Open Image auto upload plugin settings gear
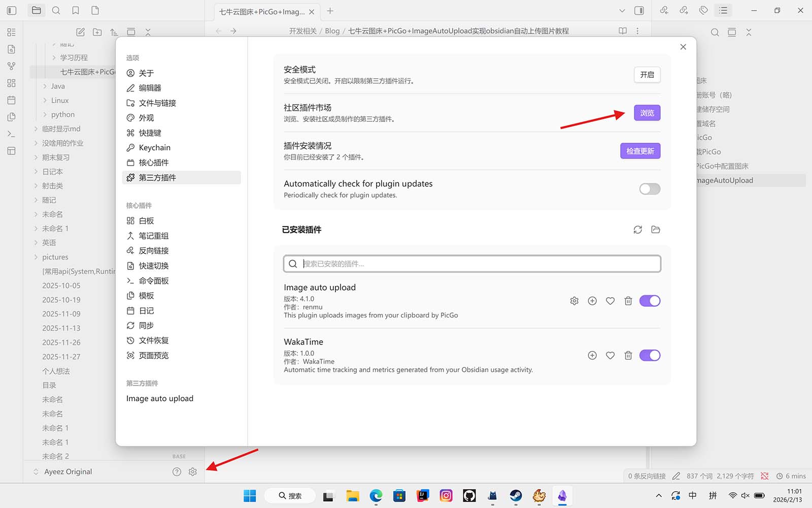 [x=574, y=301]
